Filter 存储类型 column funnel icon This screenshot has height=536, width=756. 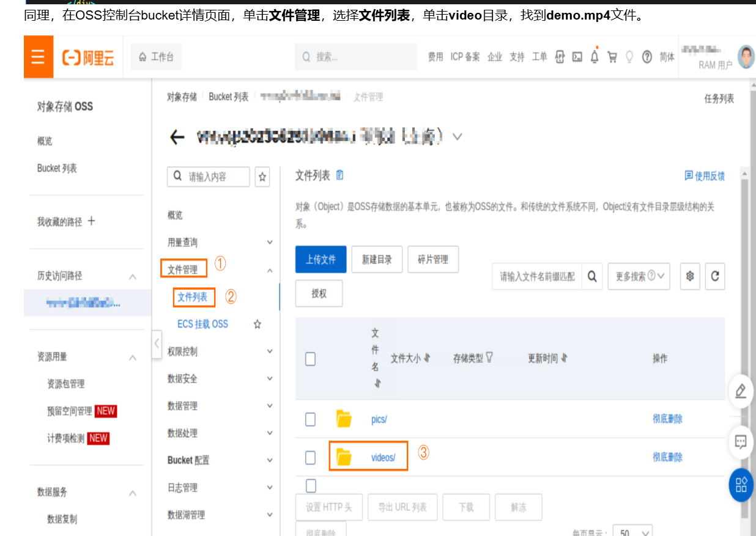489,358
